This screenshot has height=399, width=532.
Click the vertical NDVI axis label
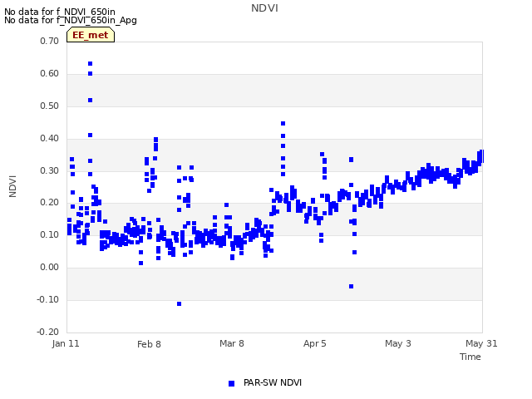tap(12, 186)
